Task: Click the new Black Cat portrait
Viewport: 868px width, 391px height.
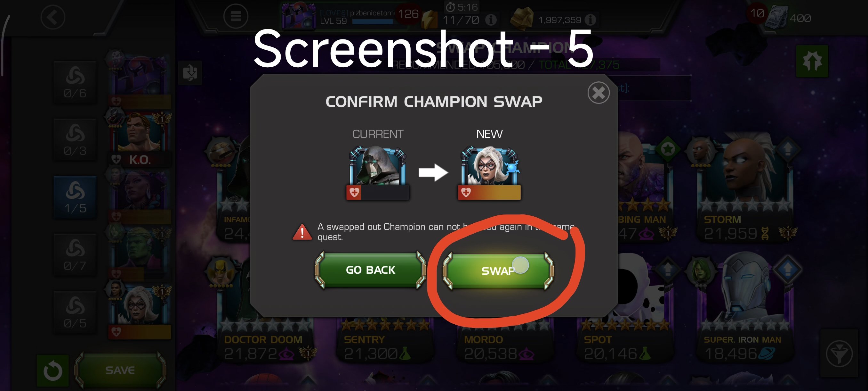Action: coord(489,173)
